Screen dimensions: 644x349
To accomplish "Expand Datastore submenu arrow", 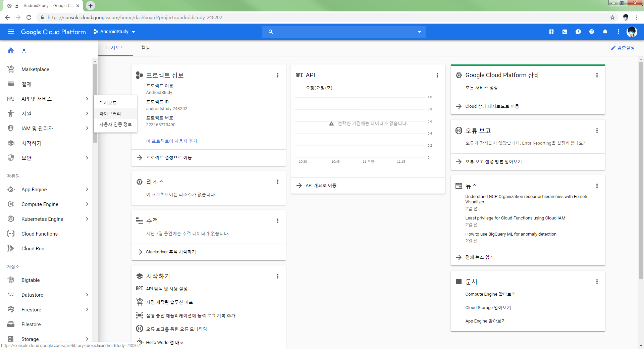I will pos(87,295).
